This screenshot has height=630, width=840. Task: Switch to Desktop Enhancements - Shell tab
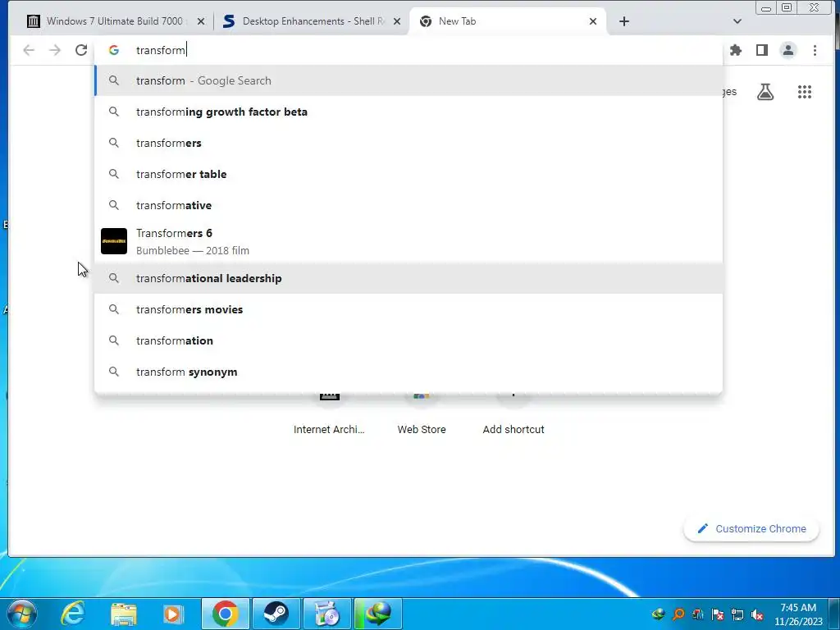(312, 21)
